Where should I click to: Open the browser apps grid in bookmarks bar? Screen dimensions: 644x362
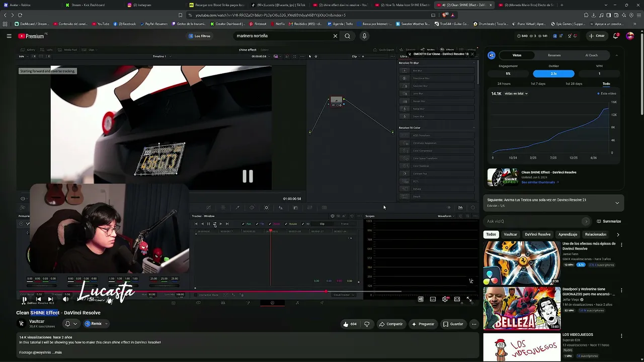coord(5,24)
